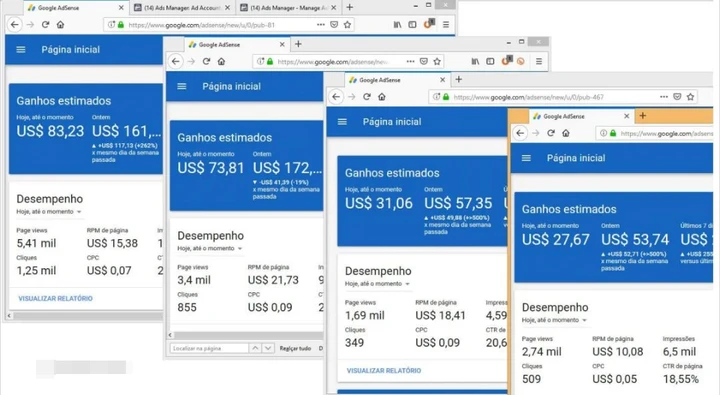
Task: Switch to the Ads Manager: Ad Account tab
Action: [182, 8]
